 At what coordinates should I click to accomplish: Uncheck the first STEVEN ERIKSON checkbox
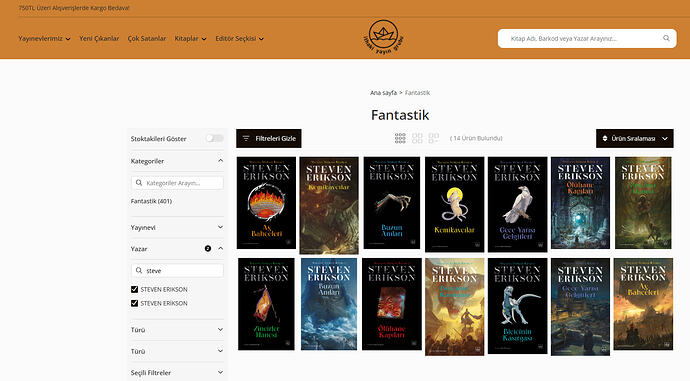(135, 289)
